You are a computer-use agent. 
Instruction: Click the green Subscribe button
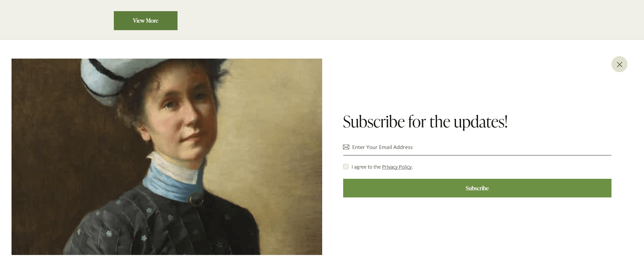477,188
